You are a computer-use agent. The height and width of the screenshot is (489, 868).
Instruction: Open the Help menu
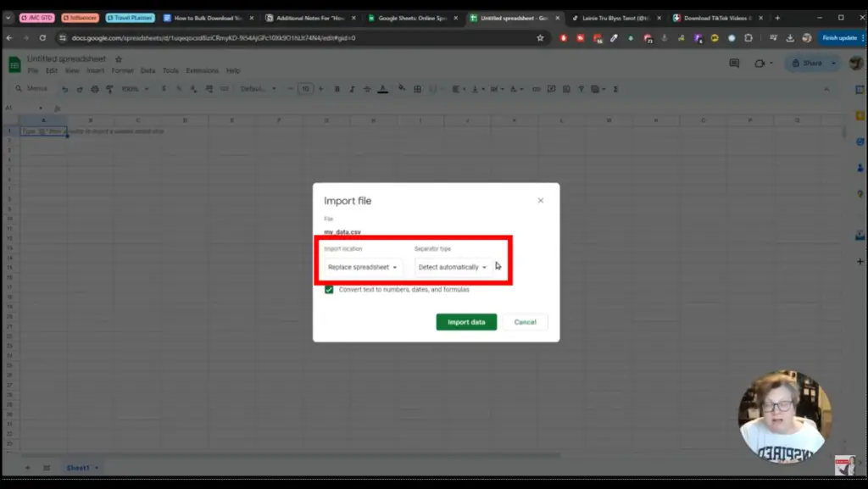click(233, 71)
